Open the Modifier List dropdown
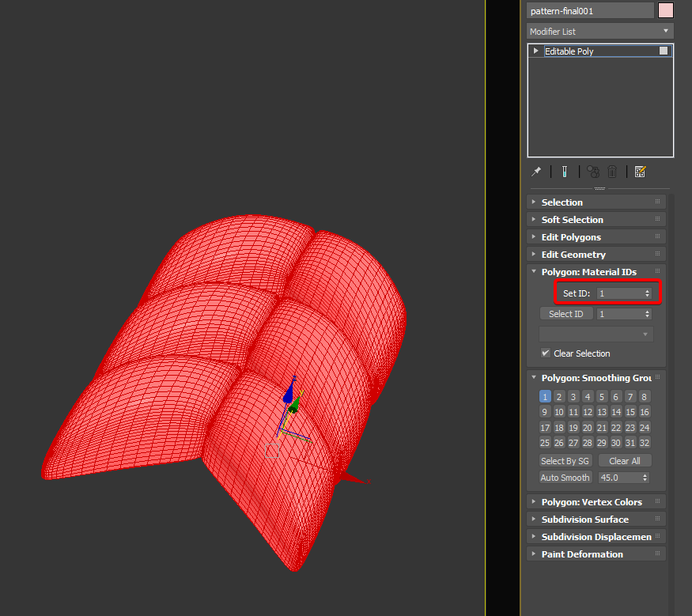The width and height of the screenshot is (692, 616). pos(600,32)
